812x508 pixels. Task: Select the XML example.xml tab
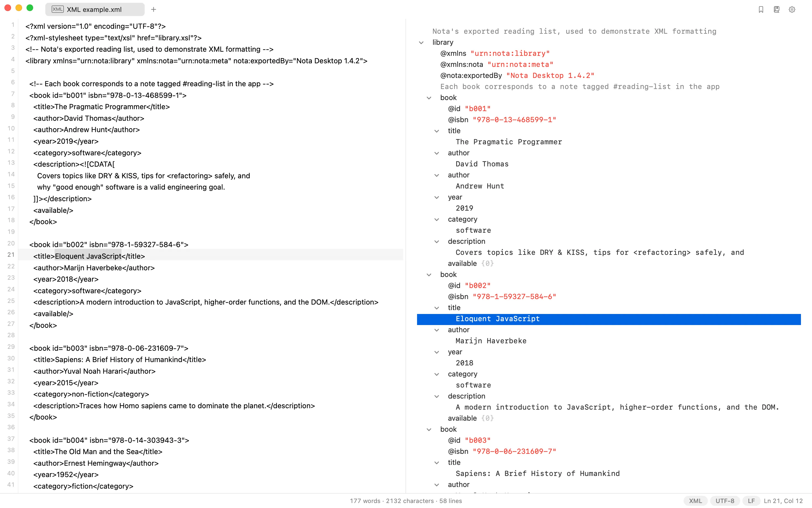95,9
